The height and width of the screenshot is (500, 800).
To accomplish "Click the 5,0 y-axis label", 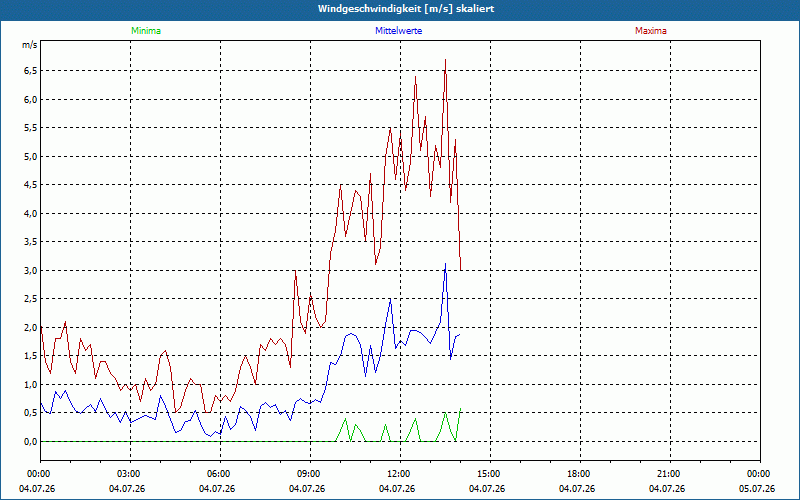I will click(x=31, y=156).
